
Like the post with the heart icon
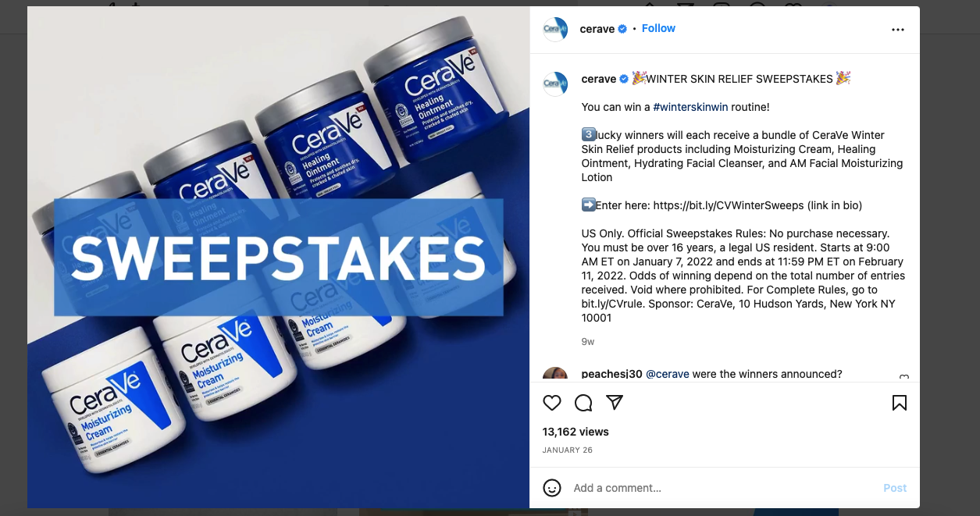(552, 403)
